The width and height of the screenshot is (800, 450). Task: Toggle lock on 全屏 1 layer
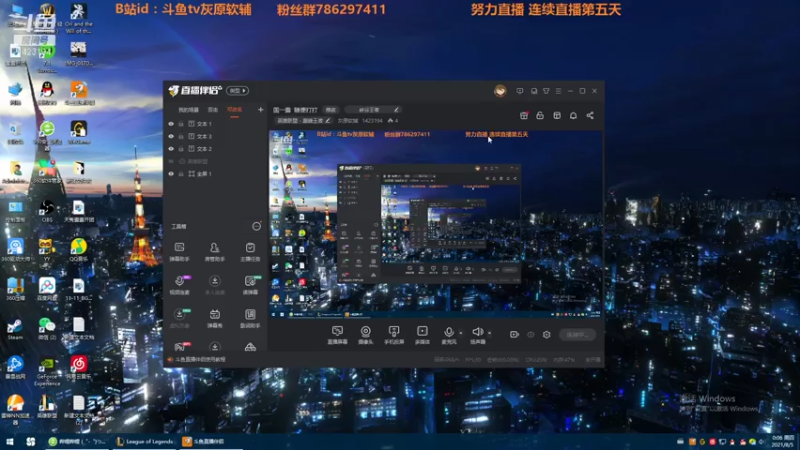pos(181,174)
